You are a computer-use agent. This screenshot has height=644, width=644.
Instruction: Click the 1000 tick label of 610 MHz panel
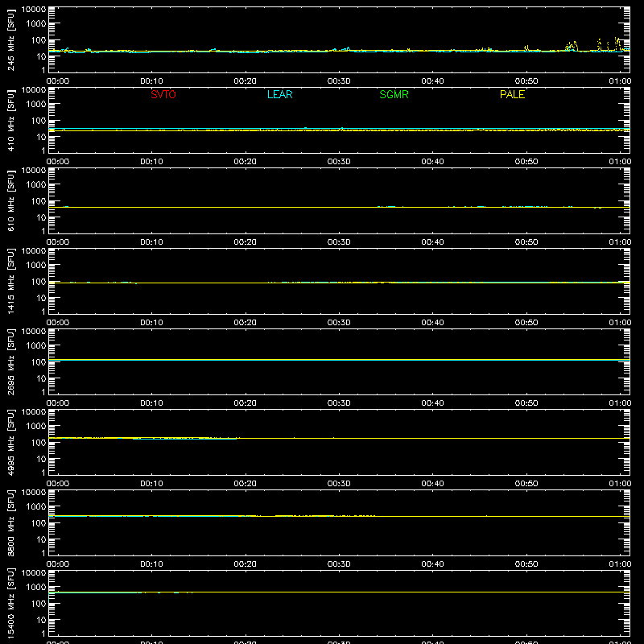pos(36,185)
